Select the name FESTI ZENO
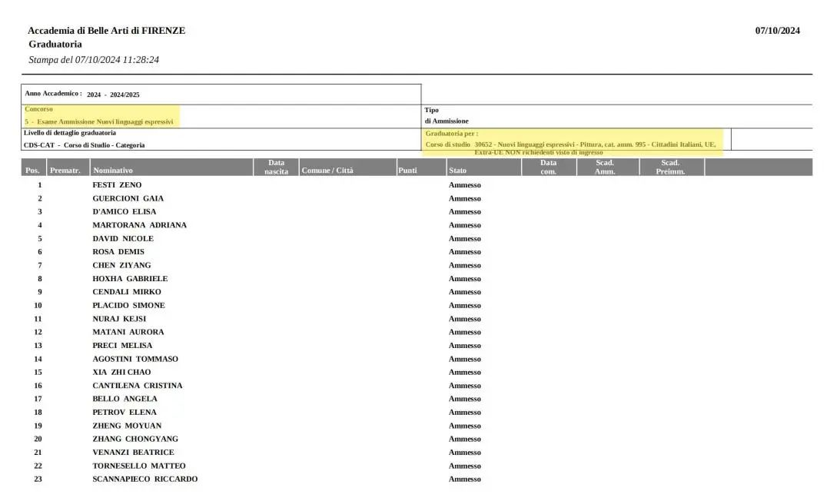Image resolution: width=830 pixels, height=504 pixels. pyautogui.click(x=117, y=185)
